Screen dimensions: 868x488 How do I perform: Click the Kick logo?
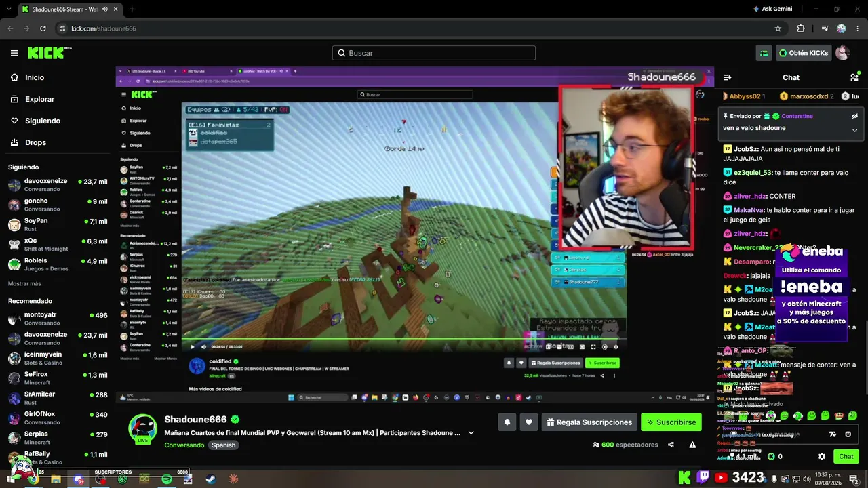click(50, 53)
